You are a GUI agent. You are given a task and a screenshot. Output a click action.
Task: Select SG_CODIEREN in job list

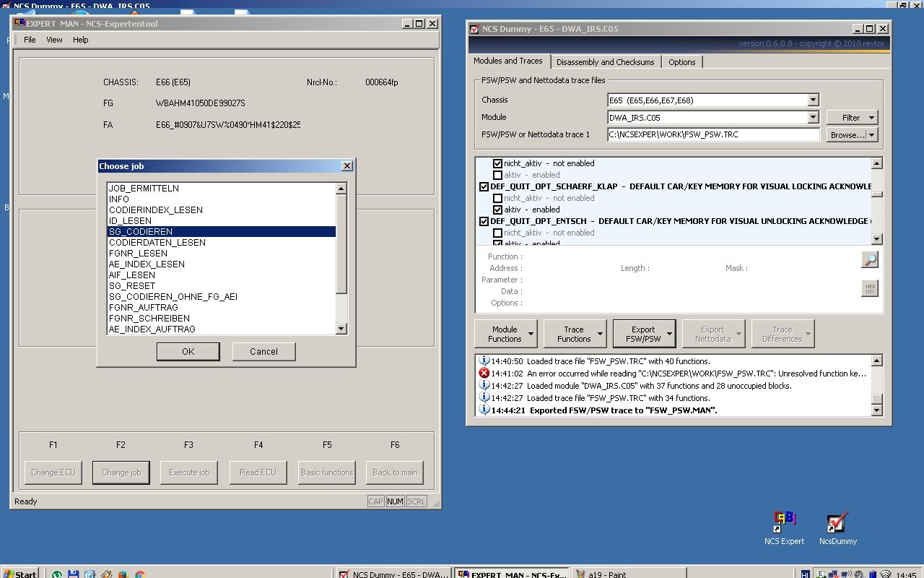point(222,231)
